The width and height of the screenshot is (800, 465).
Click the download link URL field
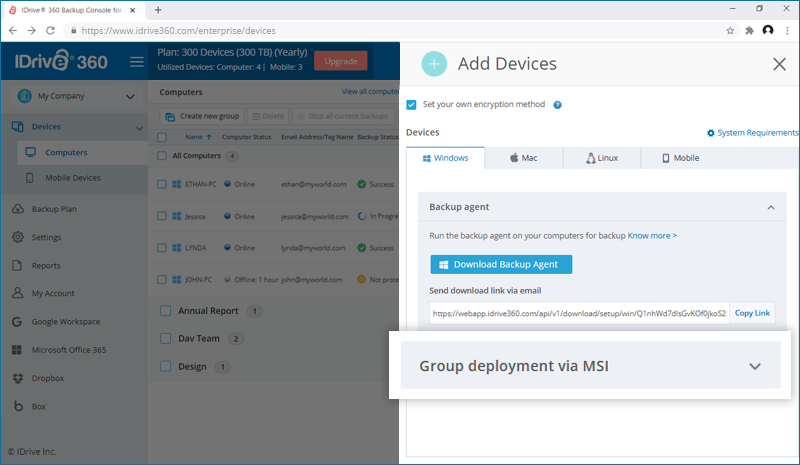[x=578, y=313]
